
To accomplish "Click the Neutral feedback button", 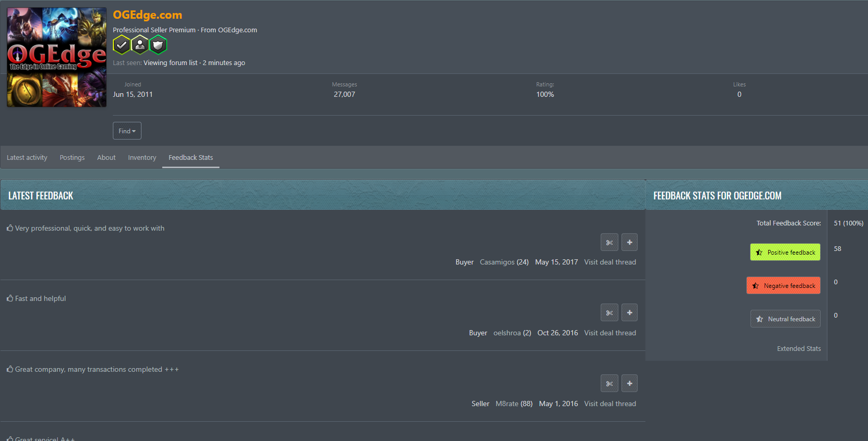I will click(785, 319).
